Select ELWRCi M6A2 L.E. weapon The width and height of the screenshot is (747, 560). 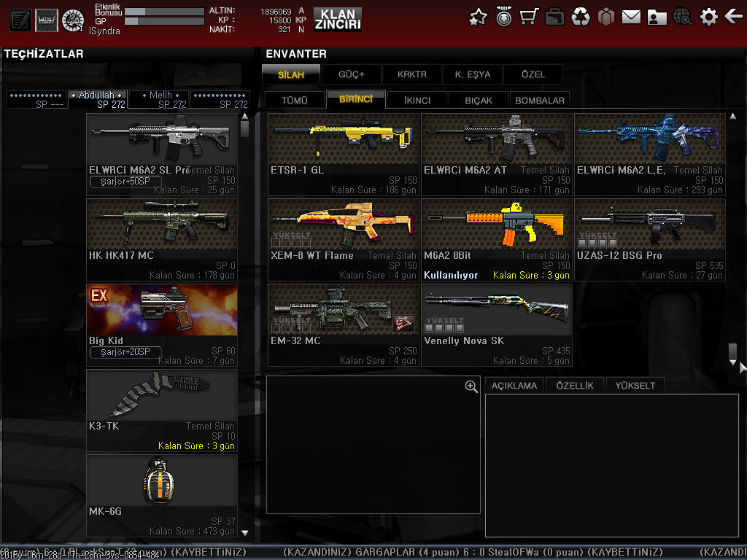tap(650, 155)
